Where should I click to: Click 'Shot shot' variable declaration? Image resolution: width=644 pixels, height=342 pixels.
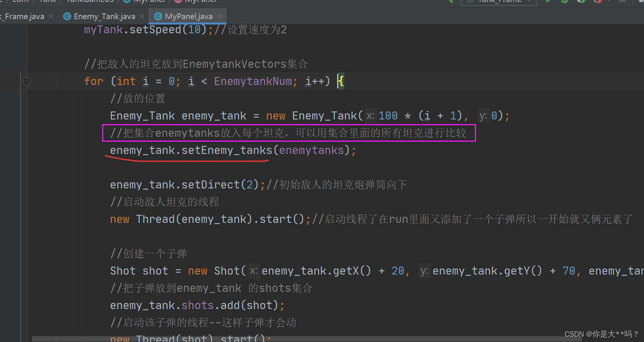pos(139,271)
